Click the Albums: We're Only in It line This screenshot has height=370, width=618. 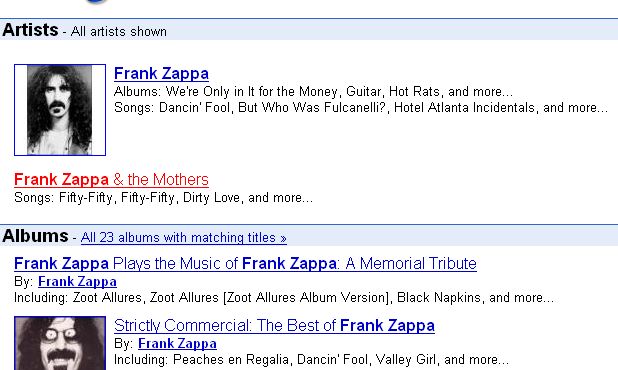point(313,91)
